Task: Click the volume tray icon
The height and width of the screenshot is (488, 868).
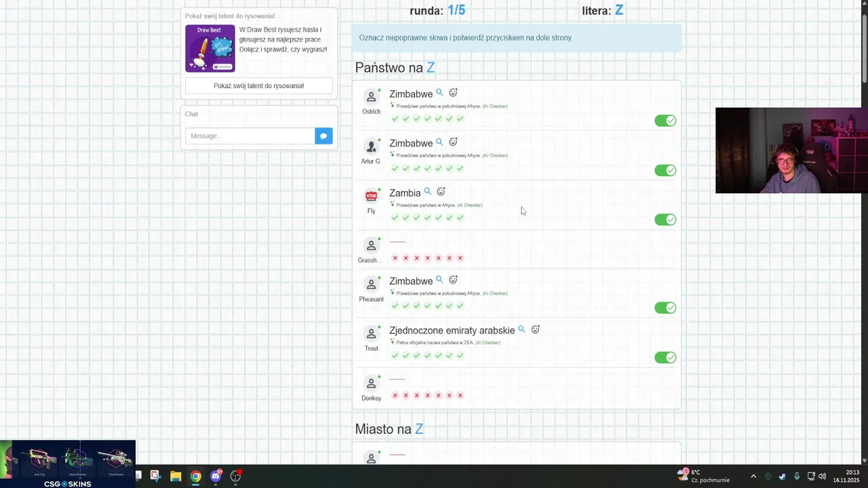Action: [x=823, y=476]
